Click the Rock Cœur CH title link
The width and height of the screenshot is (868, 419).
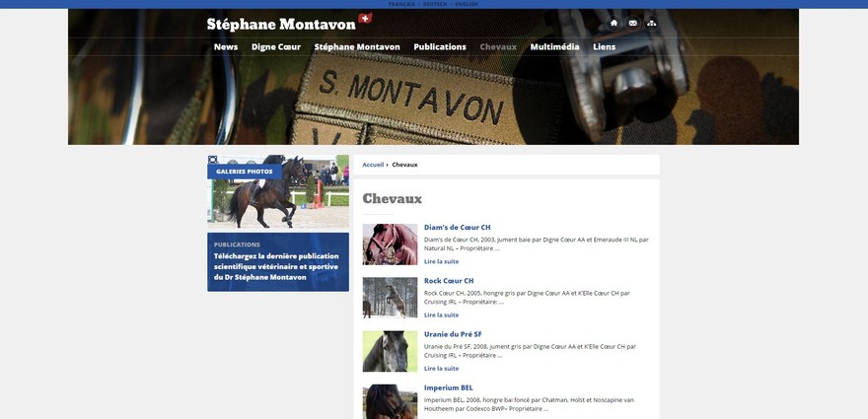click(449, 281)
